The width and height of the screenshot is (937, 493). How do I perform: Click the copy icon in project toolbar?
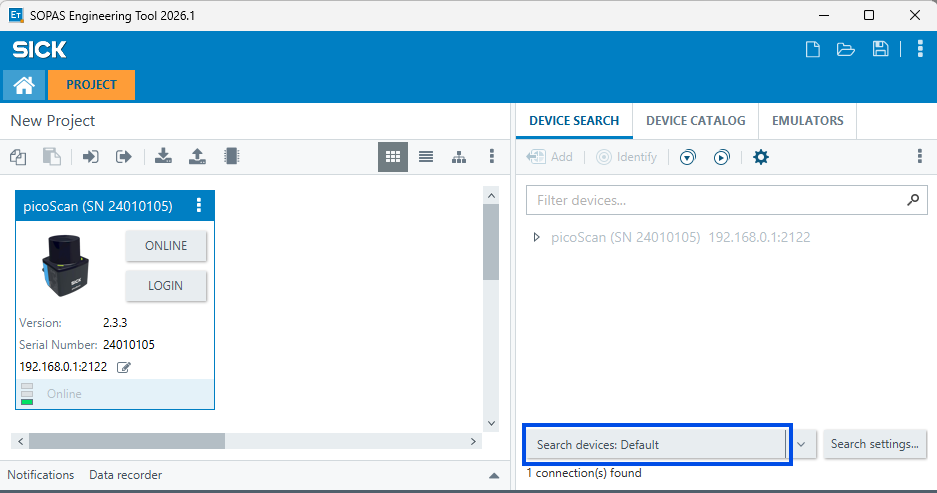tap(18, 157)
